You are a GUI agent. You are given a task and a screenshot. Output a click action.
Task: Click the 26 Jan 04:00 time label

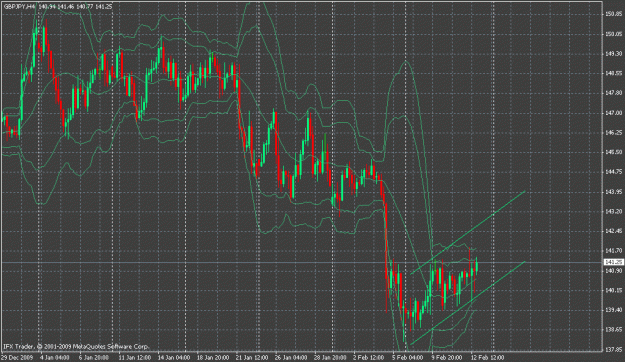point(291,358)
